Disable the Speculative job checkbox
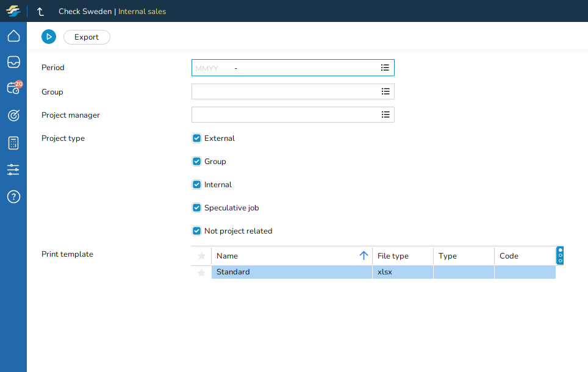This screenshot has width=588, height=372. (196, 208)
